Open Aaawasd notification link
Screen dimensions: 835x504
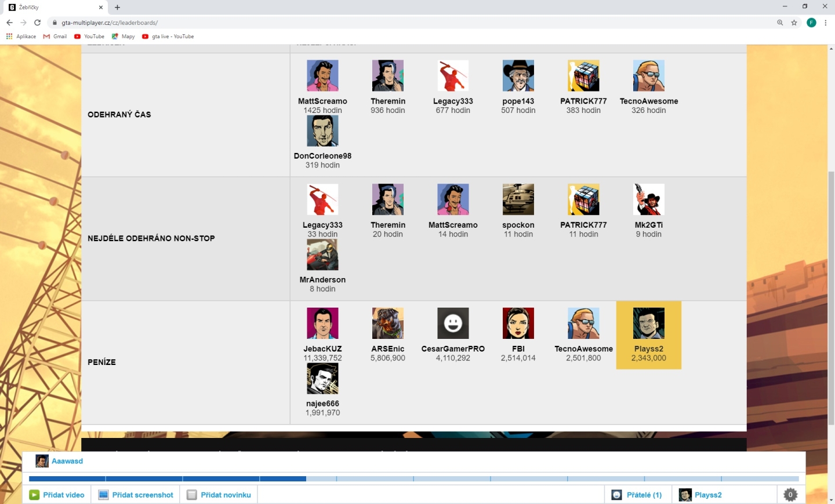click(x=67, y=461)
